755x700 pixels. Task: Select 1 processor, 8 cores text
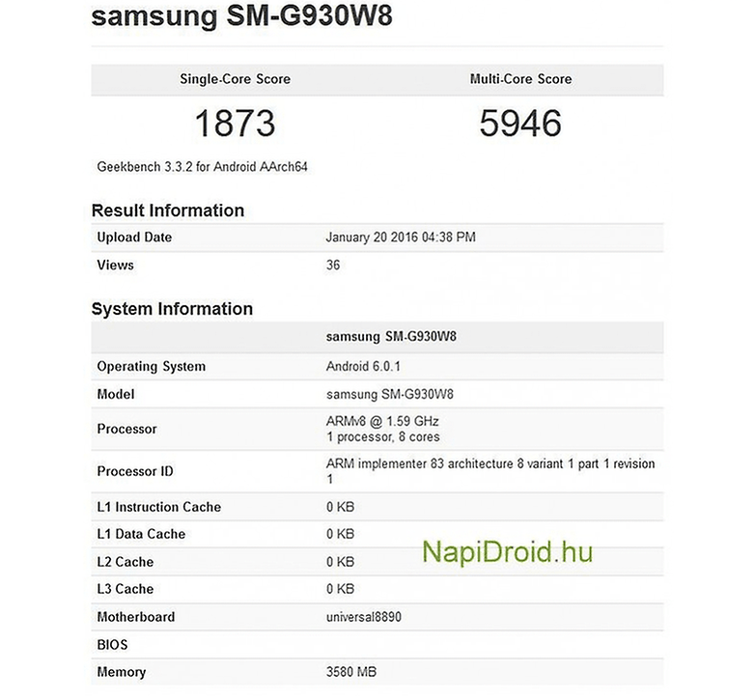click(382, 437)
